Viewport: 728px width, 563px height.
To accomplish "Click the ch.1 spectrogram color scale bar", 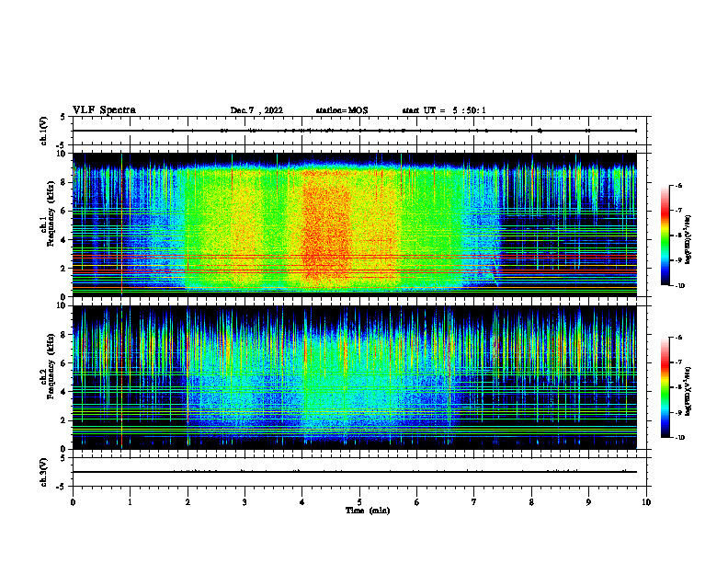I will pos(665,236).
